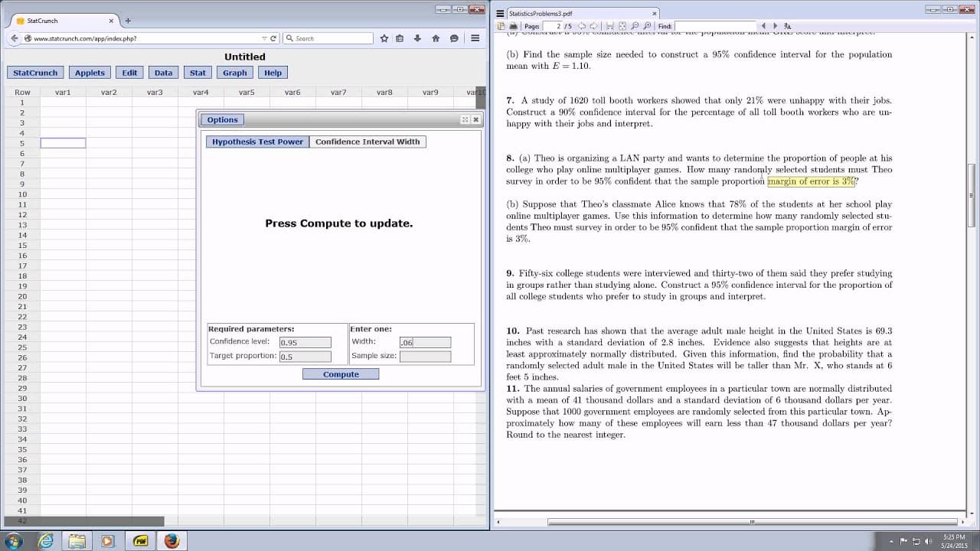Image resolution: width=980 pixels, height=551 pixels.
Task: Reload the StatCrunch page
Action: [x=273, y=38]
